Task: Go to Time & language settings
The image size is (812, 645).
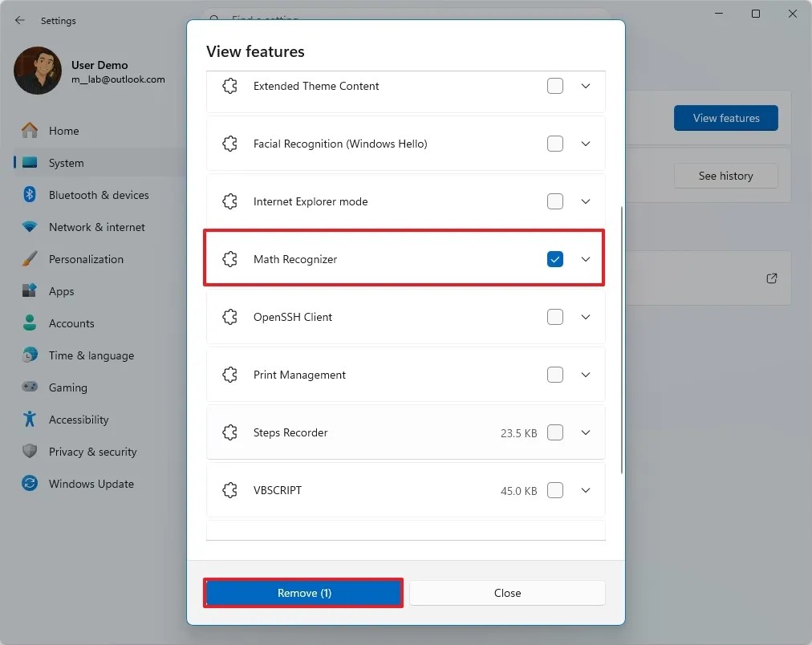Action: 99,355
